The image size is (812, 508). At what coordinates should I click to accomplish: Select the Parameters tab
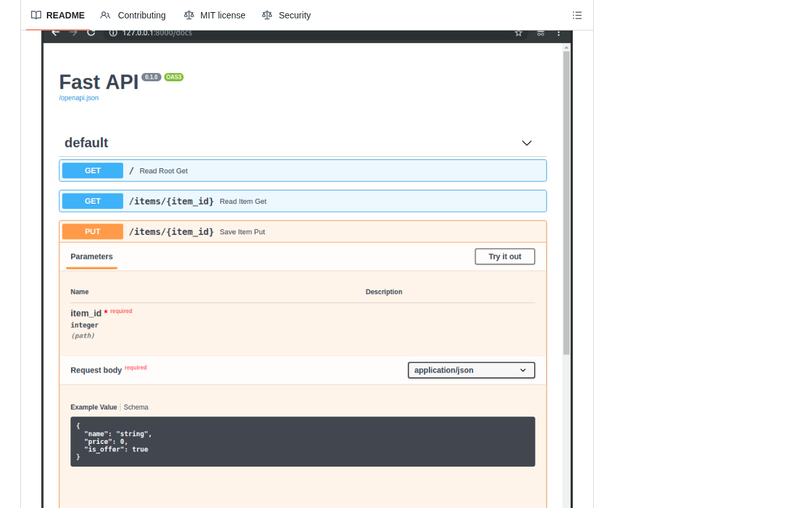coord(92,257)
